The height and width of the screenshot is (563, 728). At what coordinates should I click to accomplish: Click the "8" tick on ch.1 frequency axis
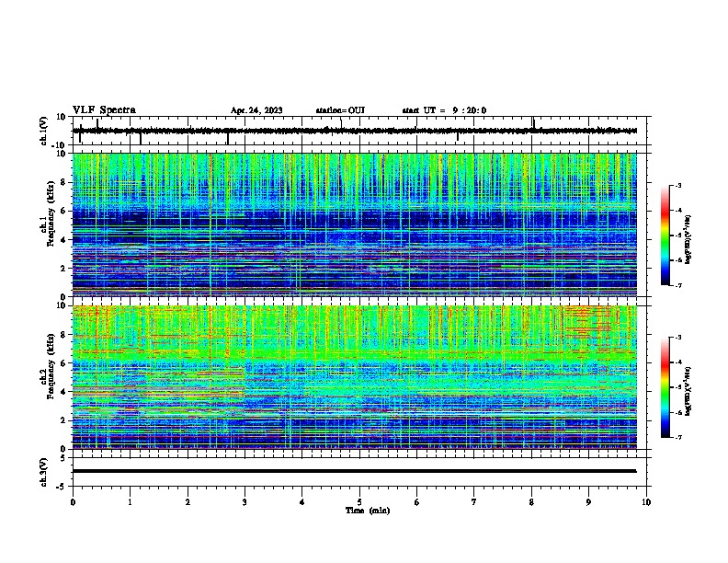click(65, 182)
